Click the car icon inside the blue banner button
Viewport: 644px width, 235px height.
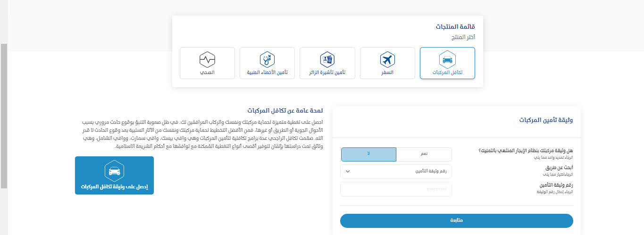point(114,170)
